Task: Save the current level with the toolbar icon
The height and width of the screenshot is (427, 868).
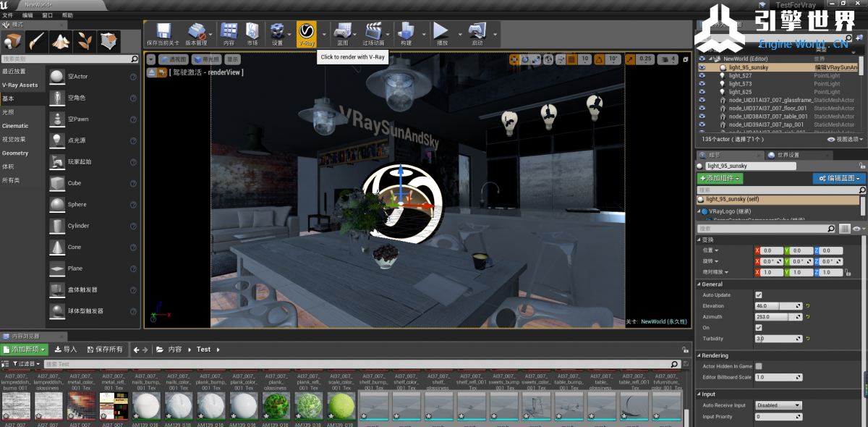Action: pos(163,34)
